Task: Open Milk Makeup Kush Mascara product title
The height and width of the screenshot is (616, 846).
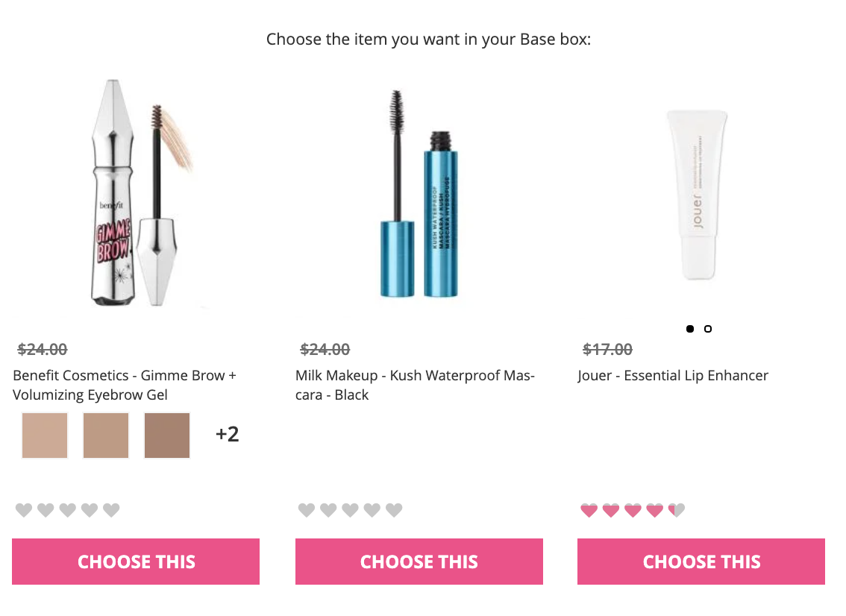Action: [x=415, y=385]
